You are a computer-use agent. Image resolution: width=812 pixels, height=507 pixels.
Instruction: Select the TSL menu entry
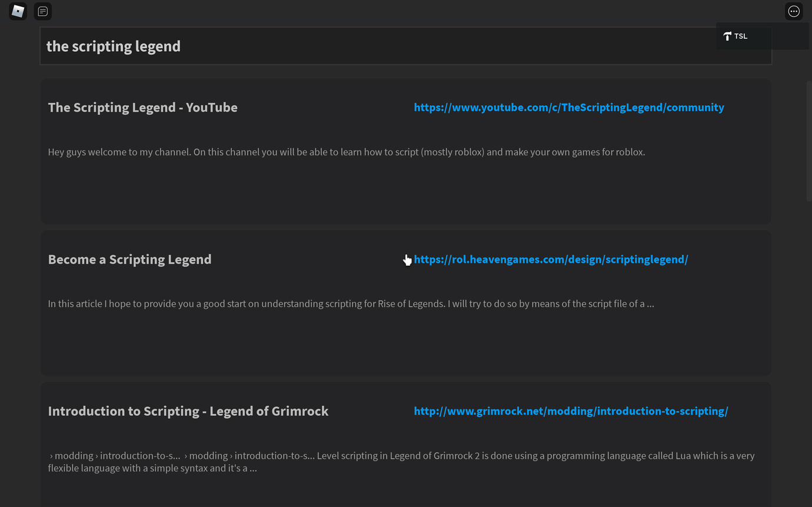tap(740, 36)
